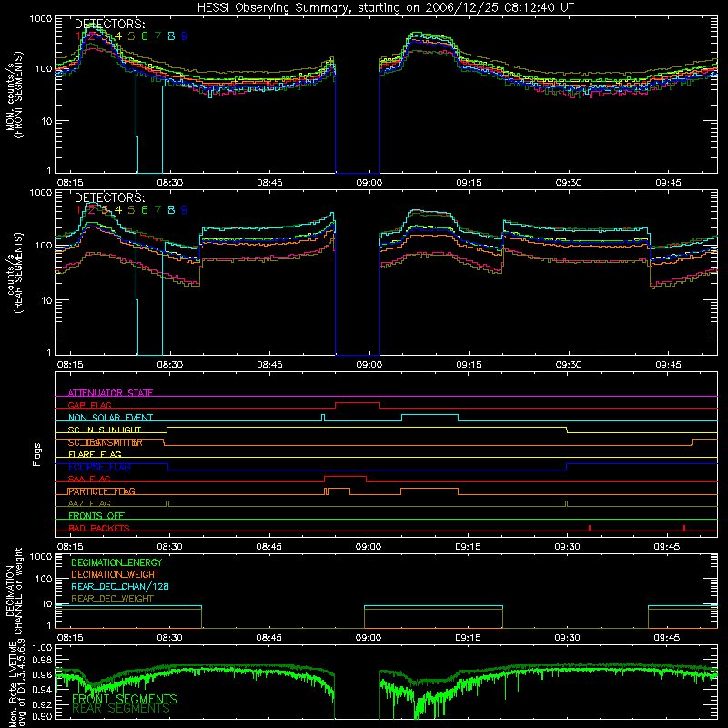Select cyan detector 8 in front segments legend
The width and height of the screenshot is (728, 728).
(171, 36)
